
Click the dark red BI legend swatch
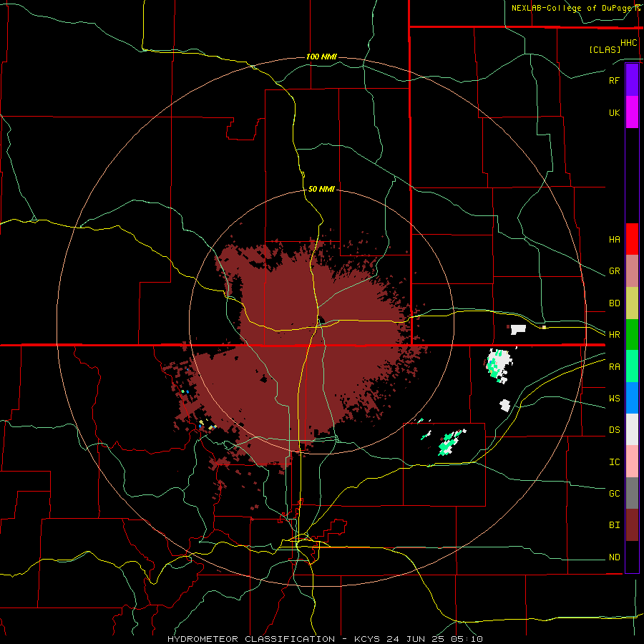(632, 525)
